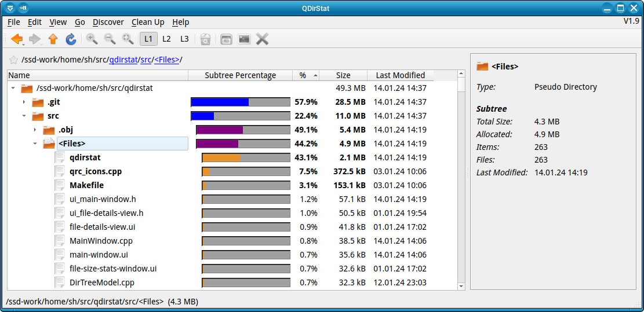The image size is (644, 312).
Task: Zoom in the treemap
Action: tap(92, 39)
